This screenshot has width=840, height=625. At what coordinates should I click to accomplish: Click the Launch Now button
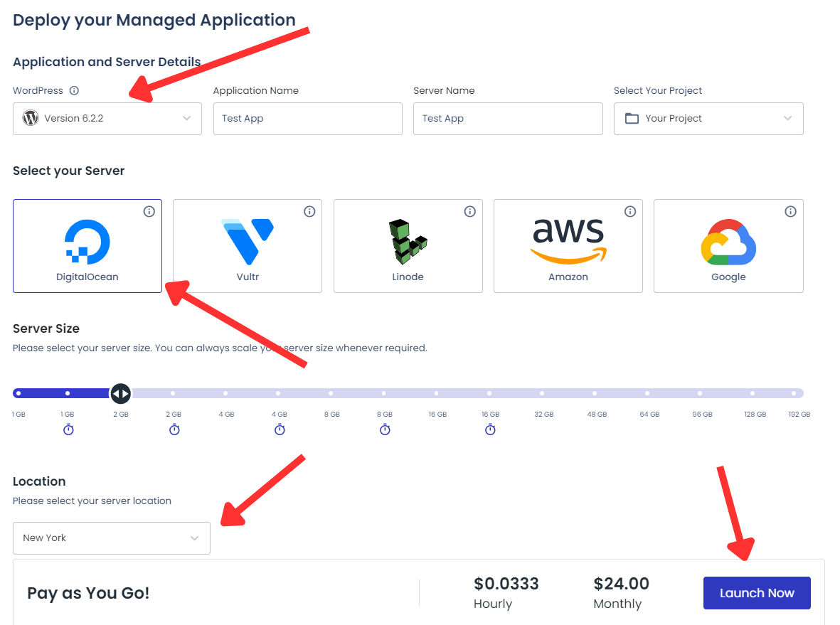pos(757,593)
